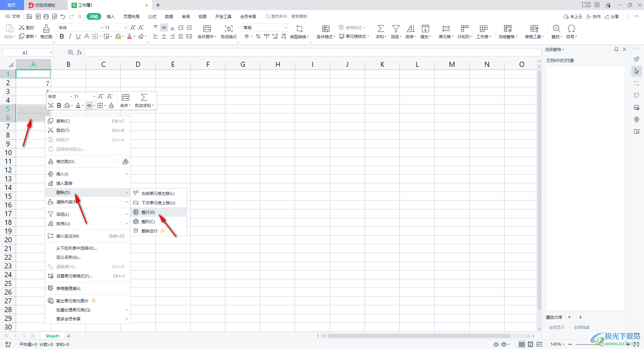
Task: Click the Save icon in quick toolbar
Action: tap(29, 16)
